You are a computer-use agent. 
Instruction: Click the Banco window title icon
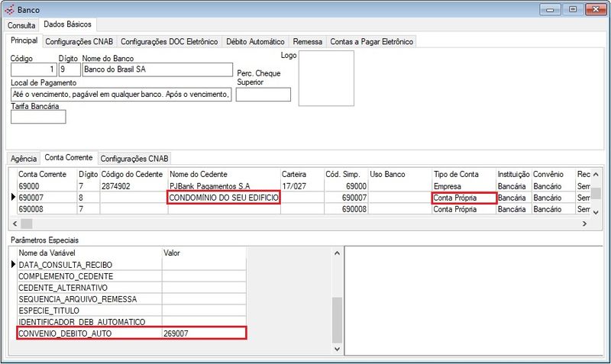(x=8, y=9)
